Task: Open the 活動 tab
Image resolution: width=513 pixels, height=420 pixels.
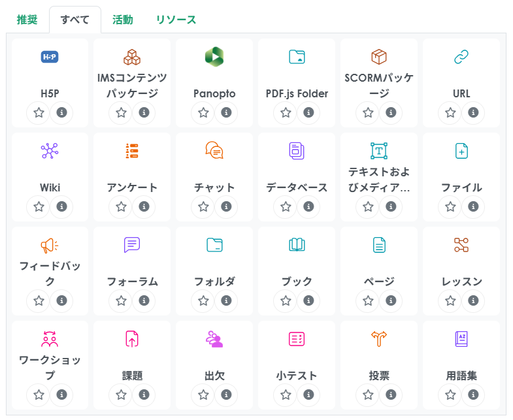Action: click(x=122, y=20)
